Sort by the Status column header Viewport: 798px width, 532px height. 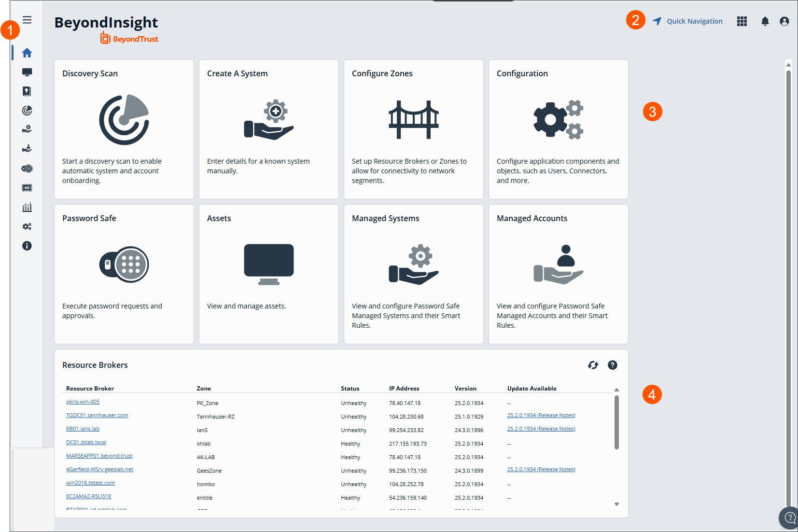coord(350,388)
